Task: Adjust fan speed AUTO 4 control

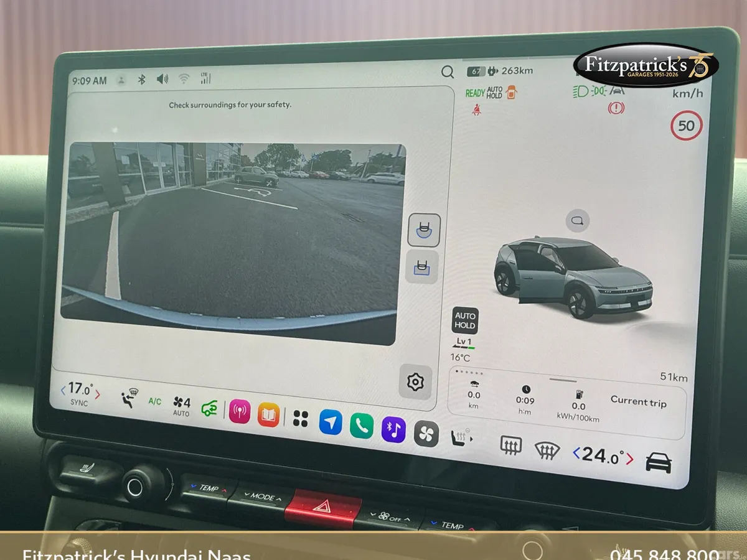Action: 182,406
